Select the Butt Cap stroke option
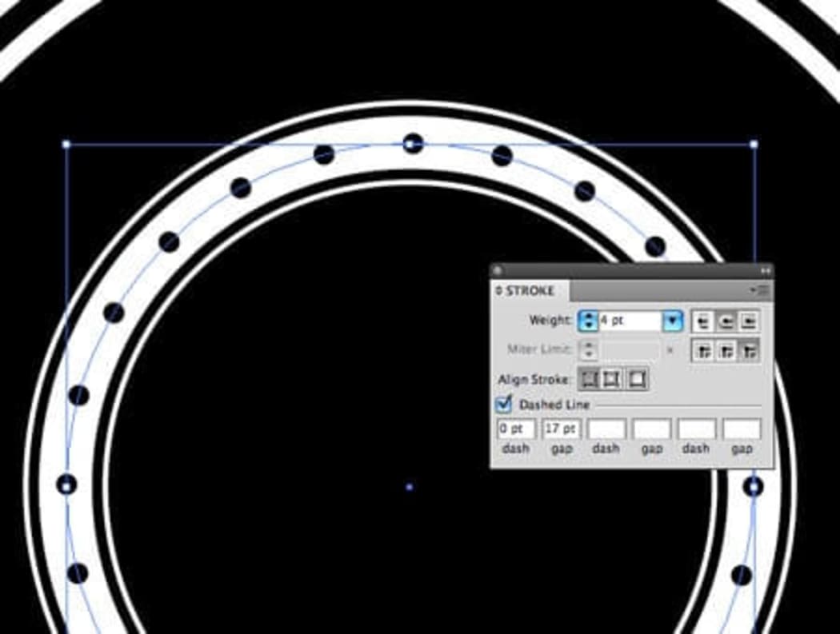The width and height of the screenshot is (840, 634). tap(702, 321)
